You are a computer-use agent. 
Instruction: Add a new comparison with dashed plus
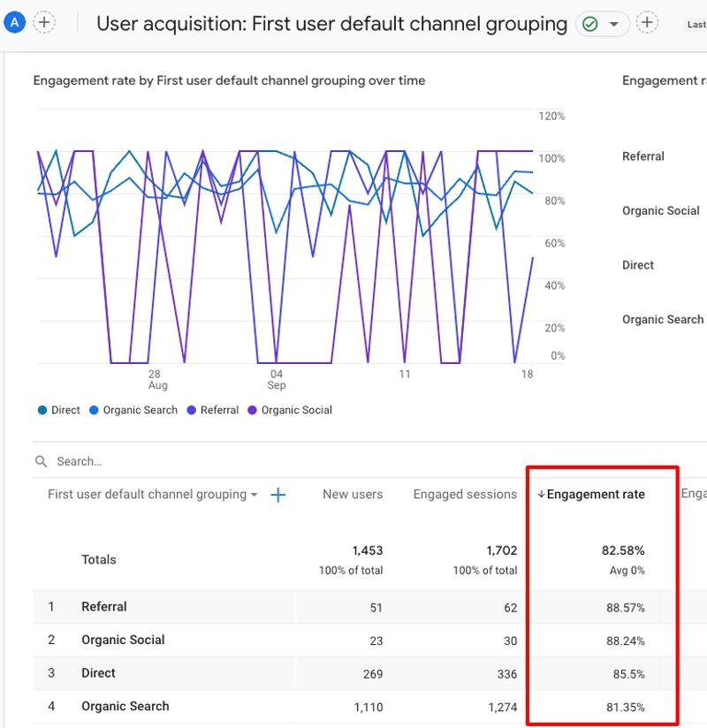[x=44, y=22]
